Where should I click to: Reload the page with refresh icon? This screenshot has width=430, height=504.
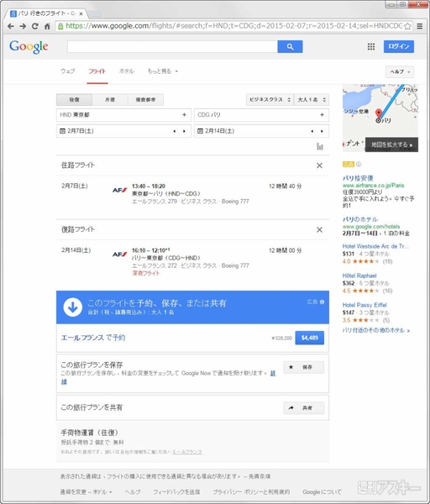pos(35,26)
